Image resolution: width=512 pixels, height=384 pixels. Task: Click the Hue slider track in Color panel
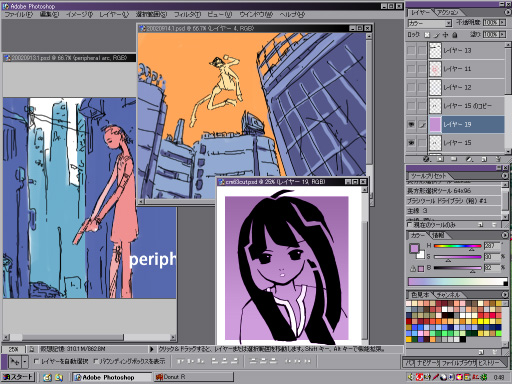click(x=457, y=246)
